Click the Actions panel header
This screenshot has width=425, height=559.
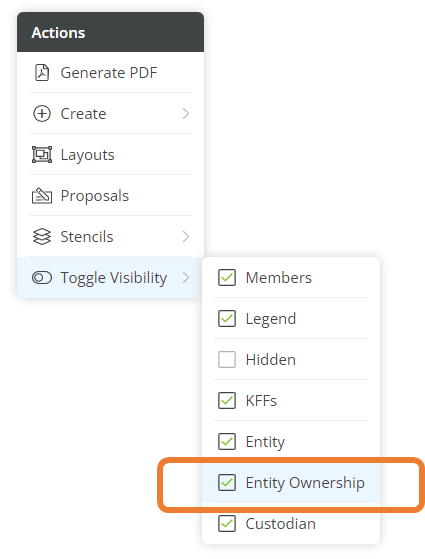(111, 32)
